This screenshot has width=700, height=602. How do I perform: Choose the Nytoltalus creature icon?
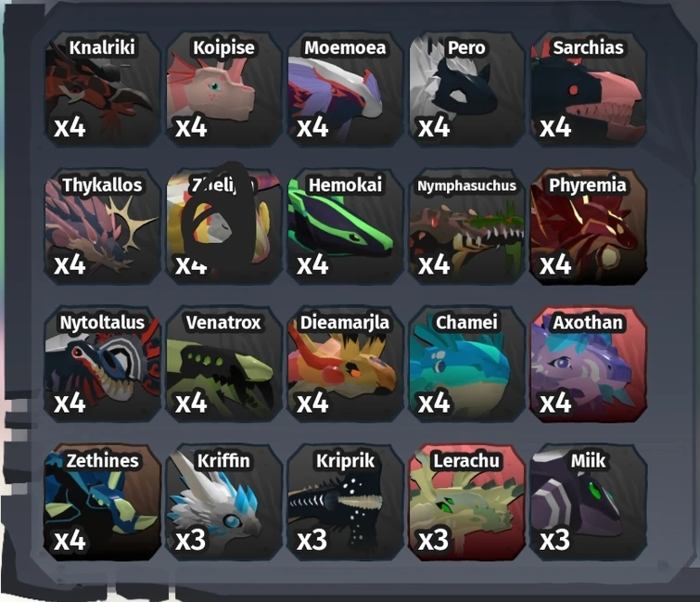102,364
